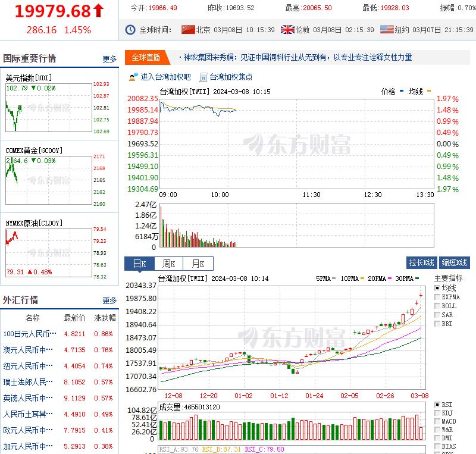Click the 缩短K线 button

[x=455, y=262]
